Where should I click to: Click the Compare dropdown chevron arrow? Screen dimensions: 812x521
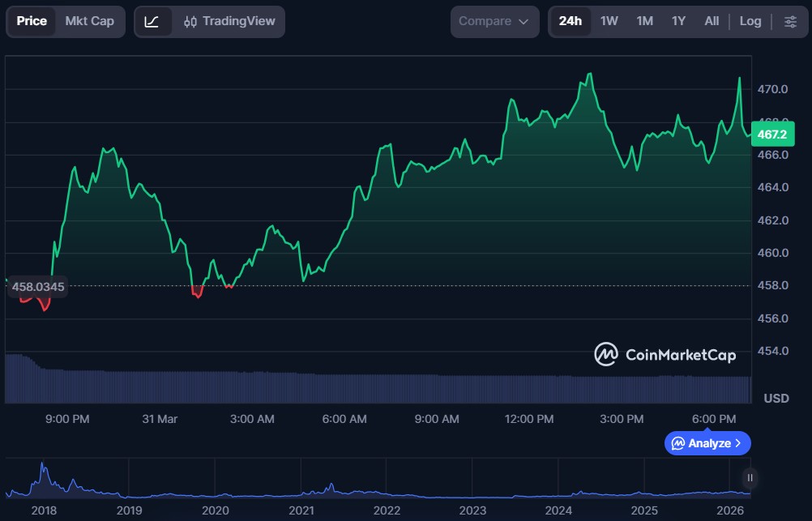pyautogui.click(x=524, y=22)
